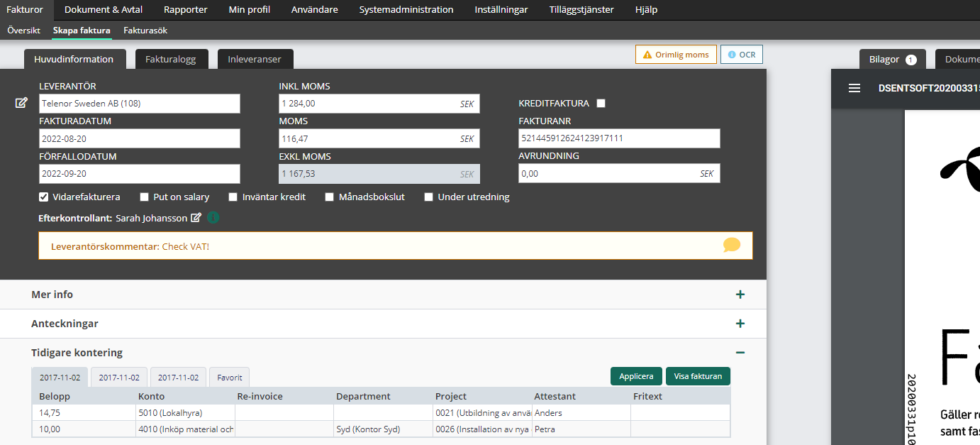Click the Inkl moms amount field

coord(379,104)
